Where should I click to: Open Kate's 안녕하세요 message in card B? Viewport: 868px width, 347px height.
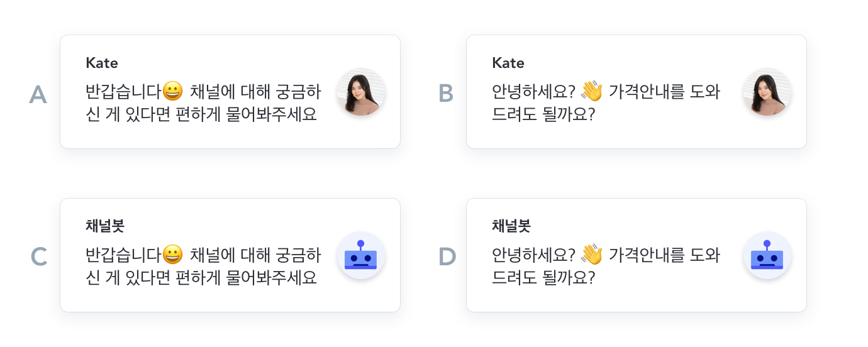[605, 104]
